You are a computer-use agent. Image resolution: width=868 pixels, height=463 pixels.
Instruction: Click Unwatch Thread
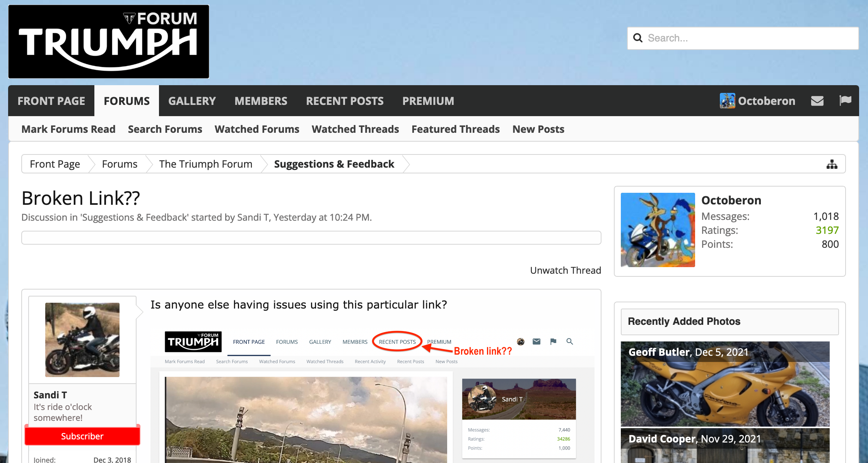click(x=566, y=270)
